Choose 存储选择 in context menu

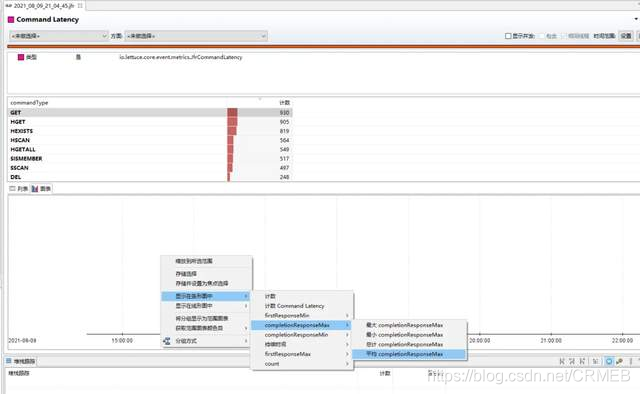pos(207,274)
